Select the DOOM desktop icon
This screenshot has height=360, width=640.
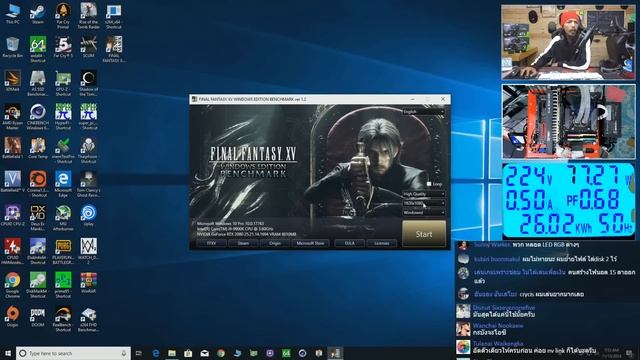tap(38, 316)
